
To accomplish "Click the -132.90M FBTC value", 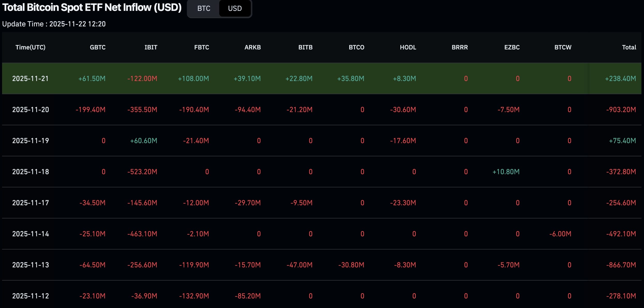I will (x=194, y=296).
